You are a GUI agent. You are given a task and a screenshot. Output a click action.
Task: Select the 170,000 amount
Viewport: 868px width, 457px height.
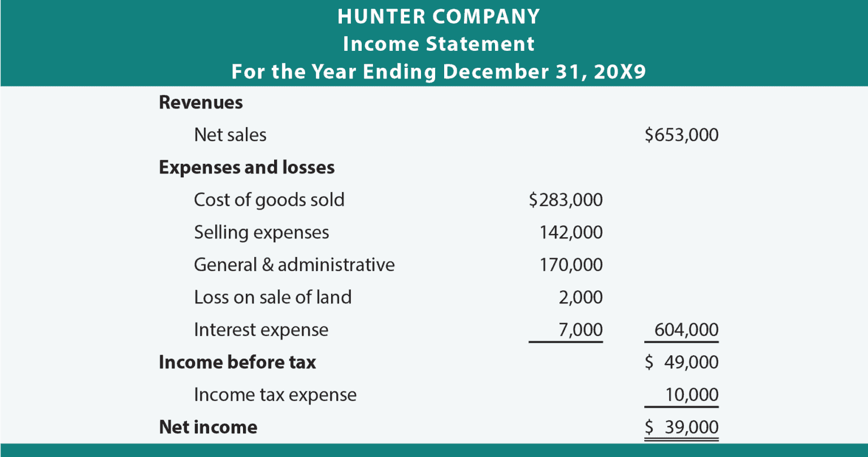(x=571, y=265)
